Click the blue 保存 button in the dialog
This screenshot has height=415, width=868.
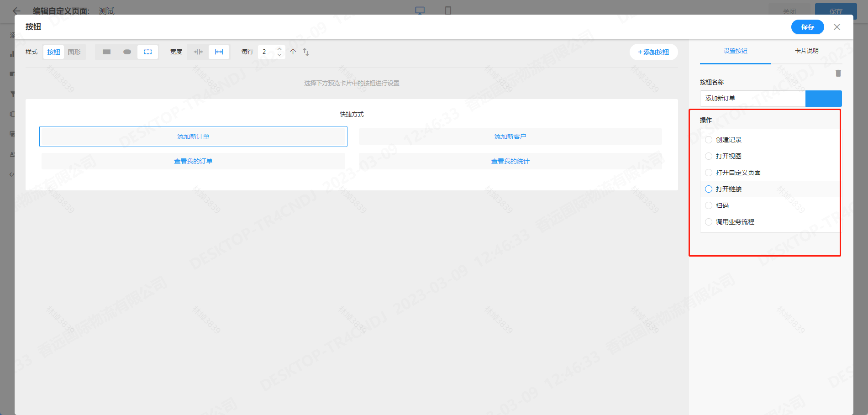[x=807, y=27]
